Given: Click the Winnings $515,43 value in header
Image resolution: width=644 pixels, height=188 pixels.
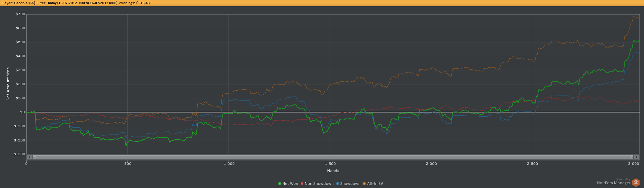Looking at the screenshot, I should pyautogui.click(x=143, y=3).
